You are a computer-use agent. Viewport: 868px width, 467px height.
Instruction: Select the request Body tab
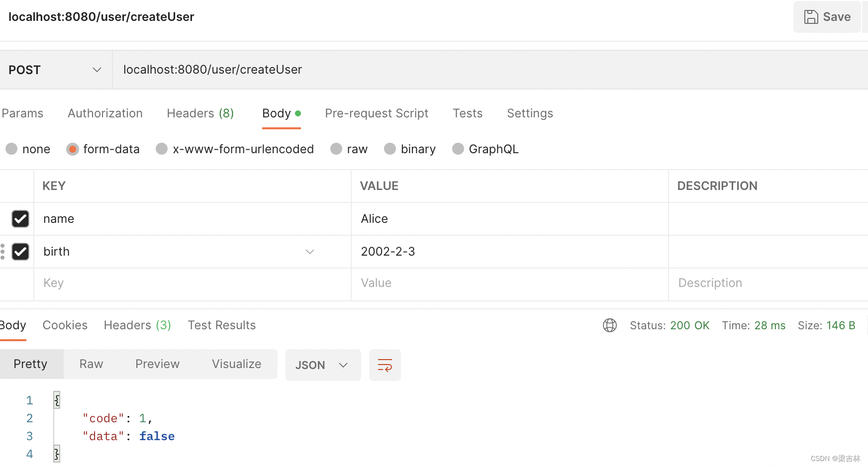click(282, 113)
